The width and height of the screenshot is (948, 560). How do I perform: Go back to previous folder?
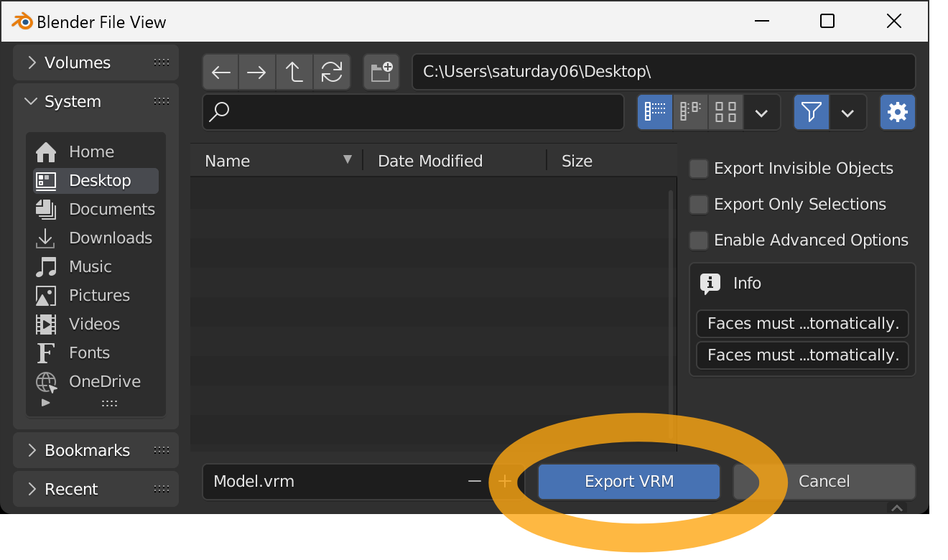point(221,72)
